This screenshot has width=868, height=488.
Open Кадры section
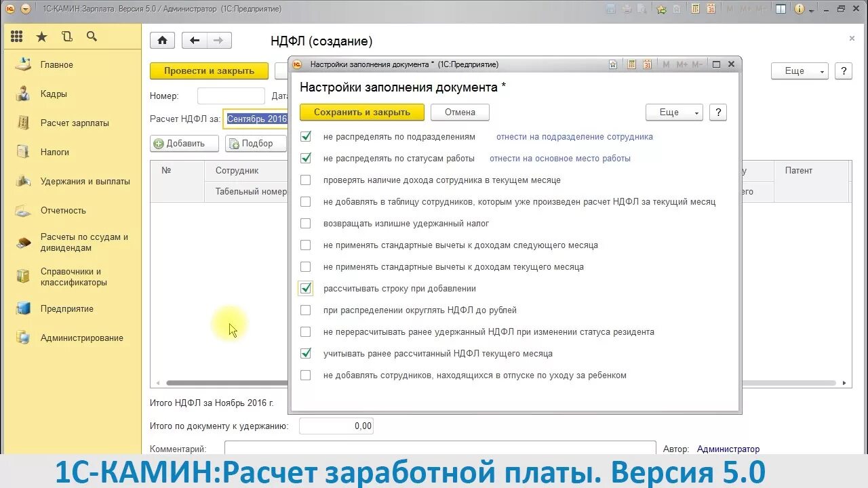tap(54, 94)
